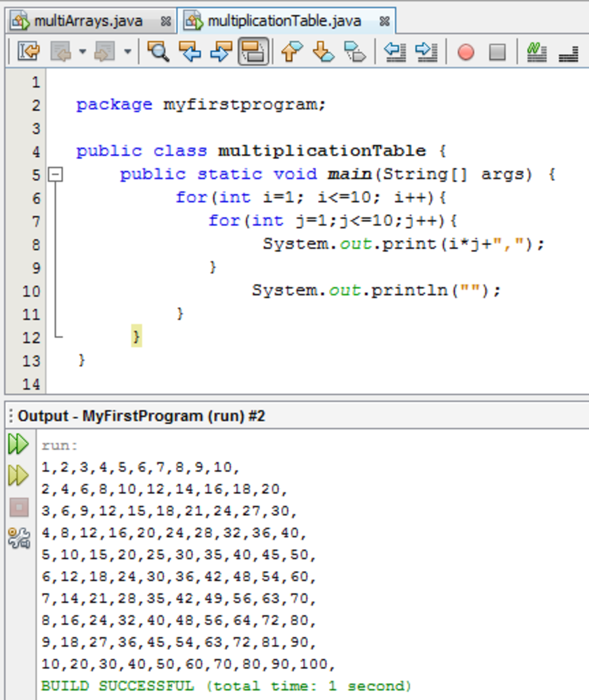Click the Last Edit toolbar icon

(x=28, y=52)
